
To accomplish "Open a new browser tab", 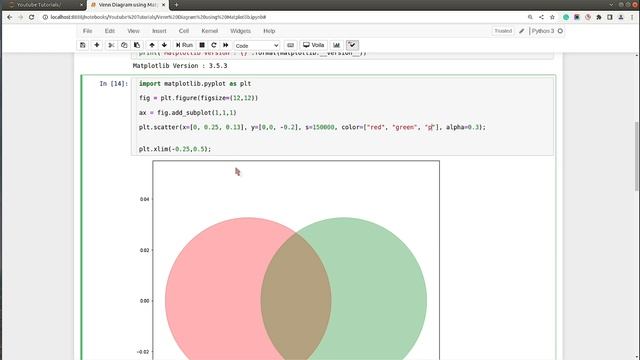I will coord(176,5).
